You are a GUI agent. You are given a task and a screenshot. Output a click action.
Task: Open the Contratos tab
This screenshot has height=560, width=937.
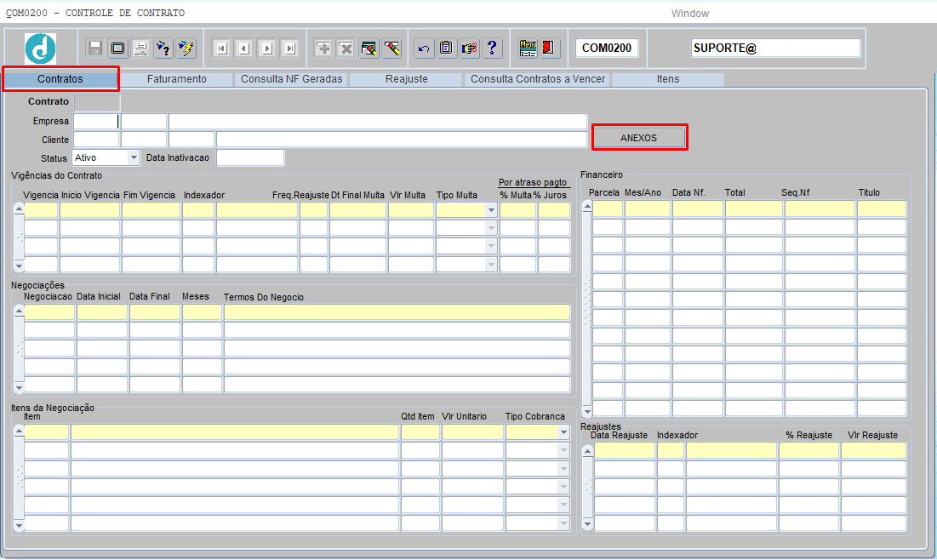coord(60,79)
